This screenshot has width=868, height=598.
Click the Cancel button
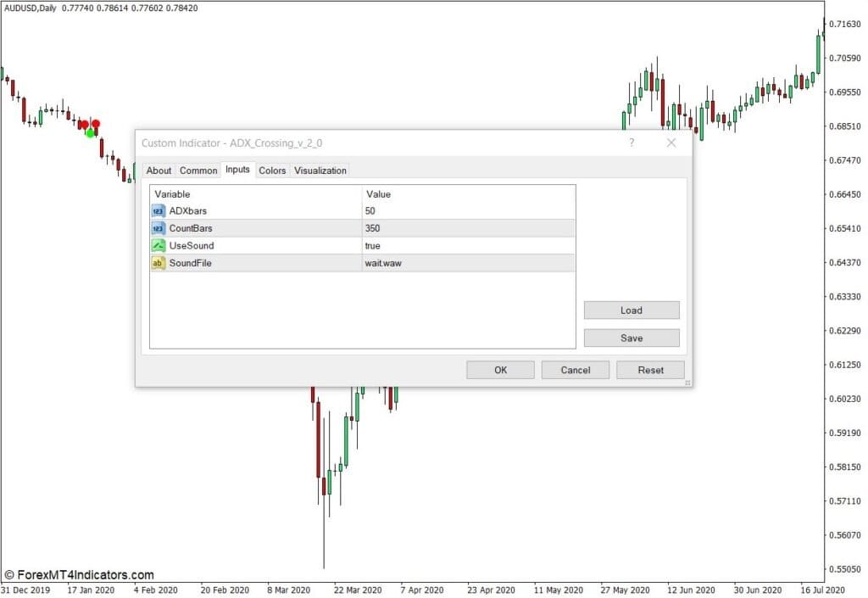tap(576, 370)
